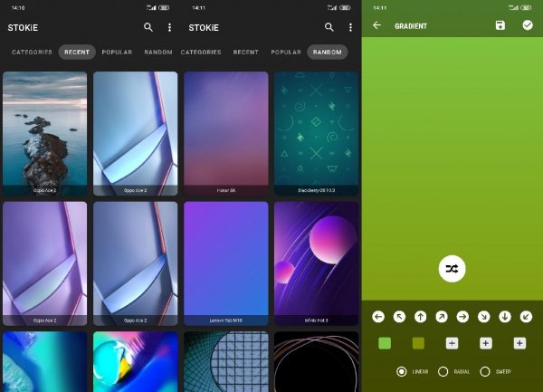Switch to Popular tab on left screen
Image resolution: width=543 pixels, height=392 pixels.
(117, 52)
